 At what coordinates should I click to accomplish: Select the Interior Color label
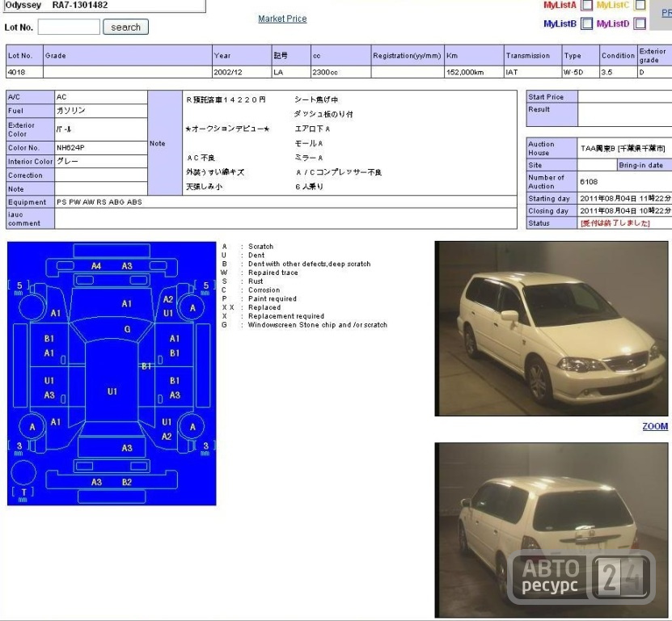pyautogui.click(x=31, y=162)
